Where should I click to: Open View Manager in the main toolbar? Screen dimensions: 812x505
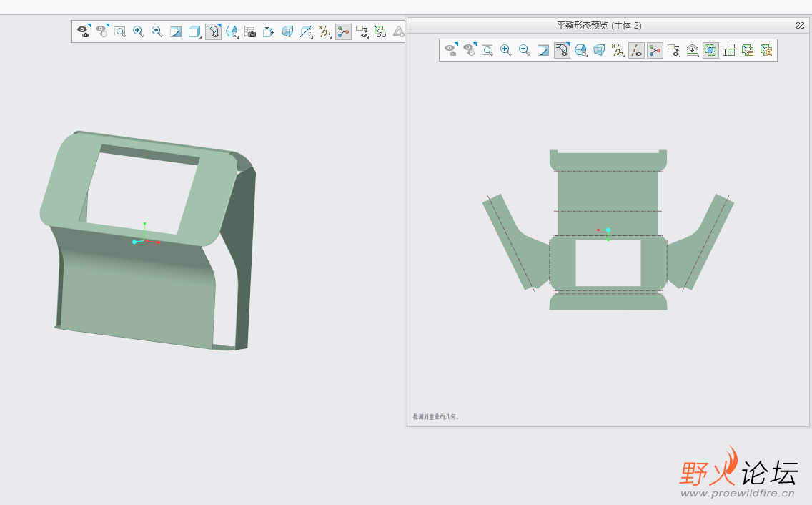point(250,31)
